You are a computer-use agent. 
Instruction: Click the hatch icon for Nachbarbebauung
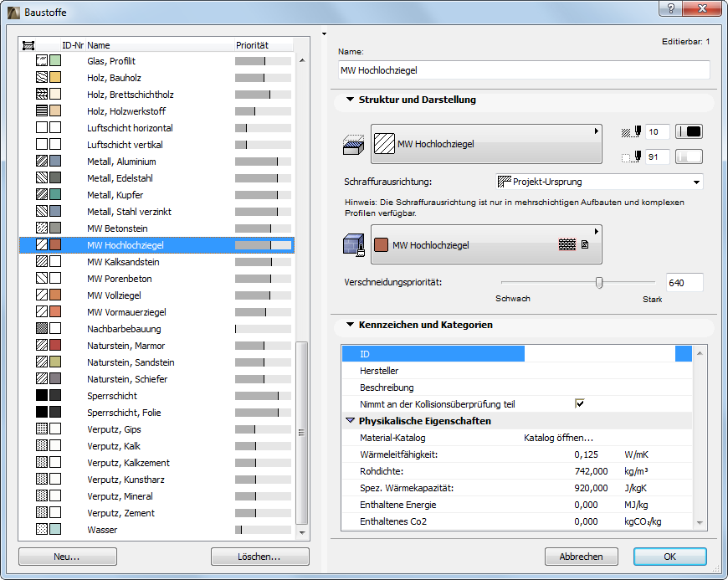42,328
